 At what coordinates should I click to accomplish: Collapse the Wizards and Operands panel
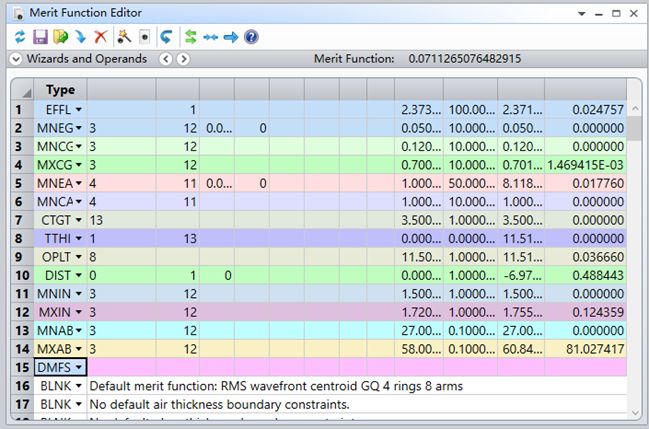pos(15,59)
